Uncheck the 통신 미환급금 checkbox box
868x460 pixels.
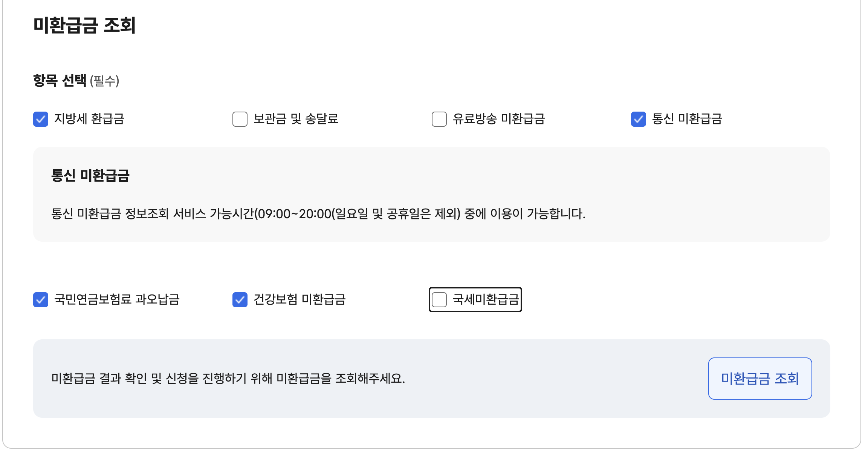coord(639,119)
